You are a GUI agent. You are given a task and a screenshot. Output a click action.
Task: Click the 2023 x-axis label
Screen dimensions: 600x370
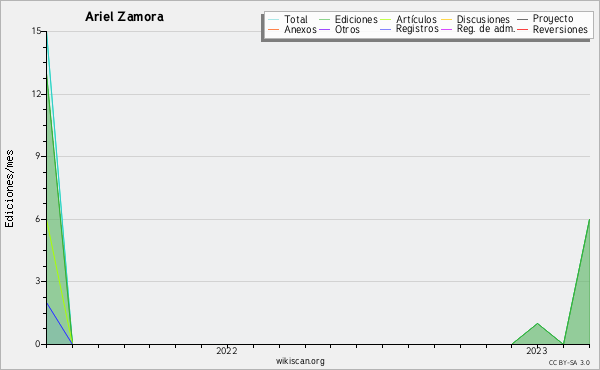click(x=536, y=350)
